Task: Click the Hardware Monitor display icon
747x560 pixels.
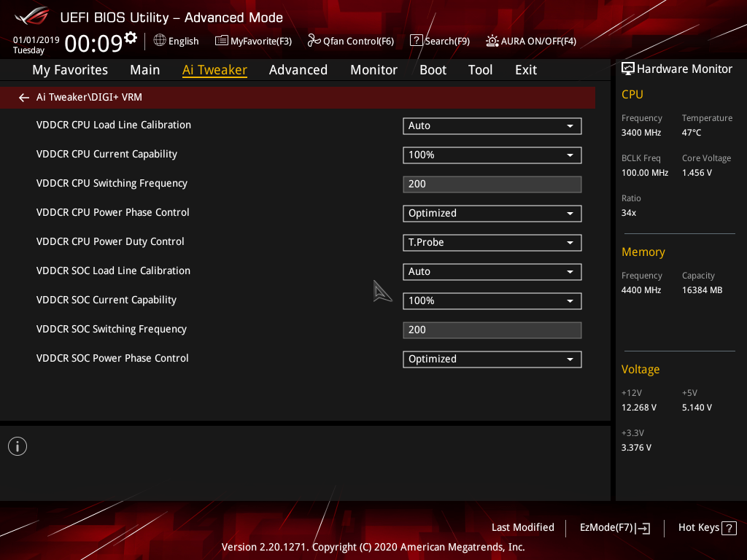Action: pos(628,69)
